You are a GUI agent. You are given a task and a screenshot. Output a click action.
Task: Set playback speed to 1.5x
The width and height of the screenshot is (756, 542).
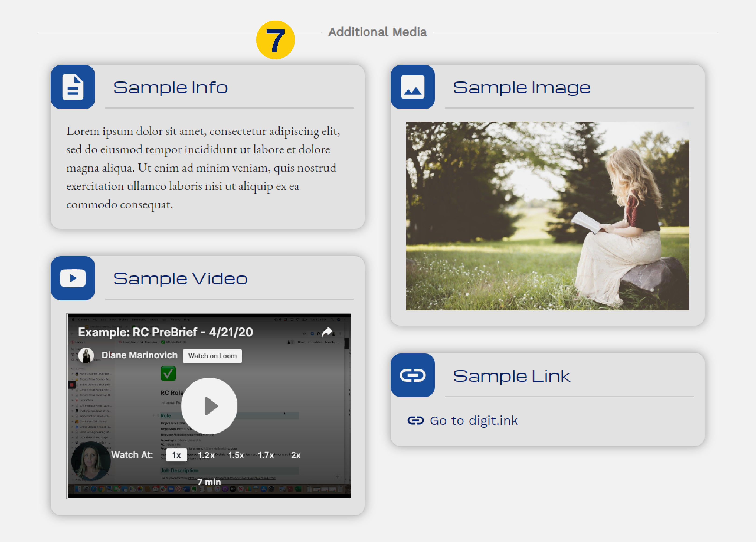(x=236, y=455)
